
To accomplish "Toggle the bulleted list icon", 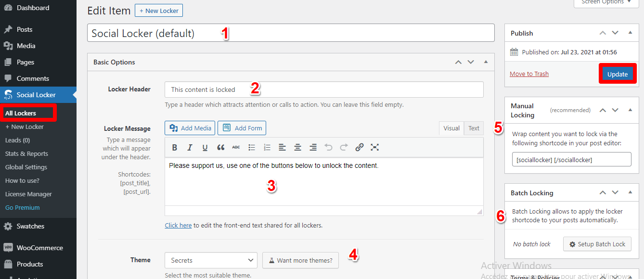I will (251, 148).
